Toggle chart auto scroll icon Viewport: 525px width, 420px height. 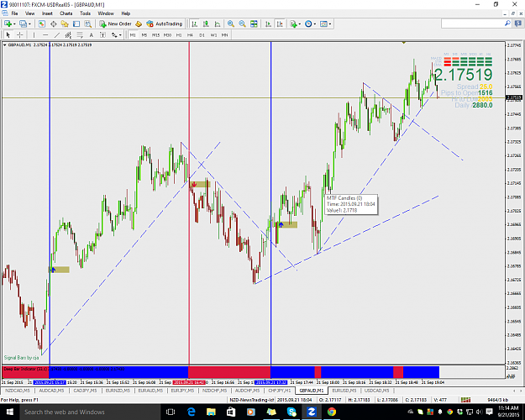coord(268,24)
